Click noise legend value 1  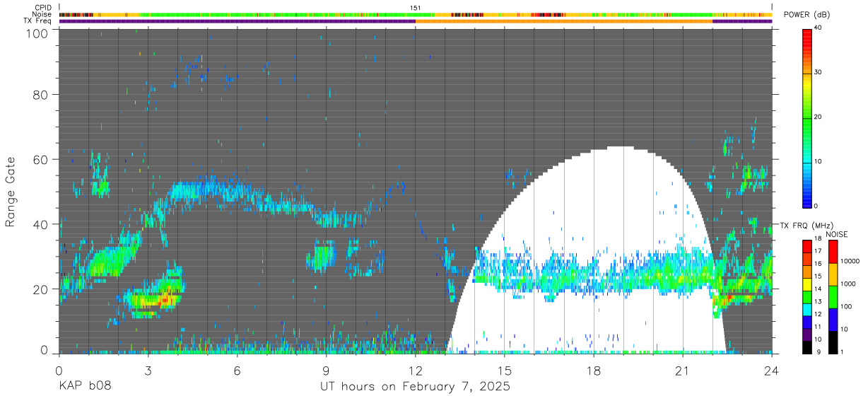(841, 351)
